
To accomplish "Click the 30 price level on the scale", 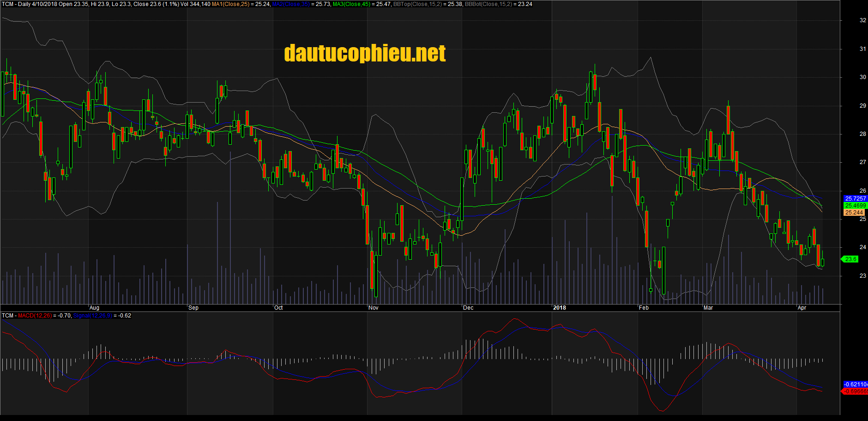I will (x=862, y=77).
